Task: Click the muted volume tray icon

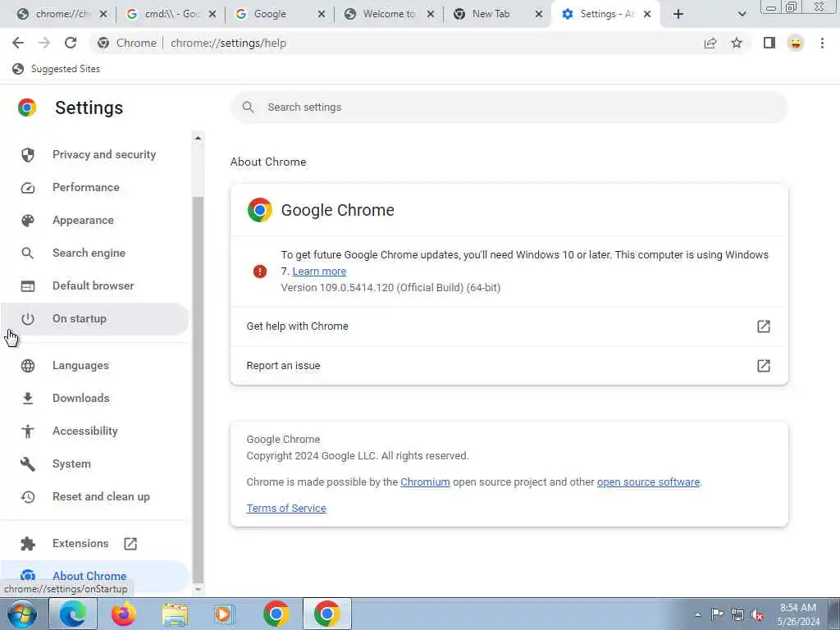Action: click(757, 614)
